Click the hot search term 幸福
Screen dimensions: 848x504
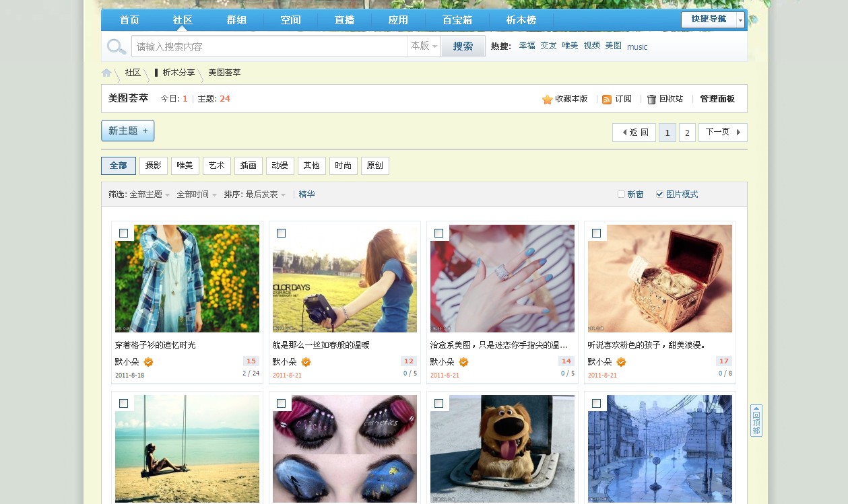coord(527,46)
